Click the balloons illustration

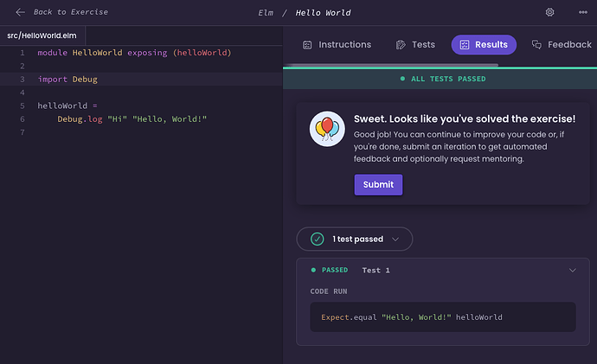coord(327,129)
